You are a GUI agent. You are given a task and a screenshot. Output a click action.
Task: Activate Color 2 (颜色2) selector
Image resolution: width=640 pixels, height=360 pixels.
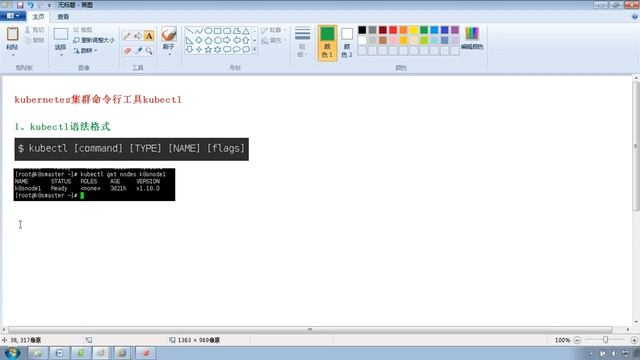coord(347,42)
